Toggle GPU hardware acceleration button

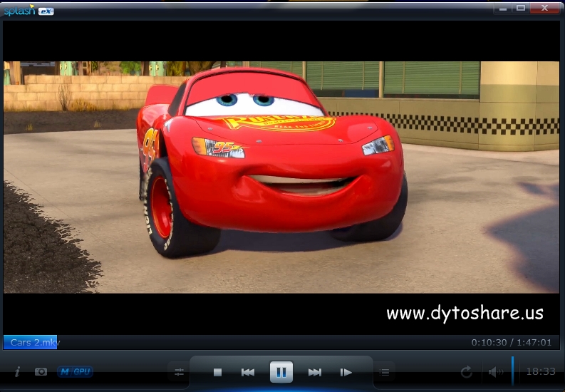tap(82, 371)
